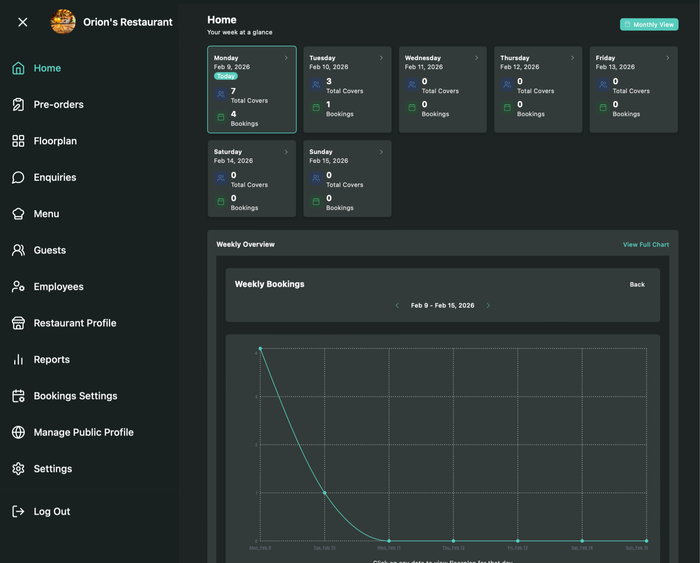
Task: Open the Floorplan grid icon
Action: click(x=18, y=141)
